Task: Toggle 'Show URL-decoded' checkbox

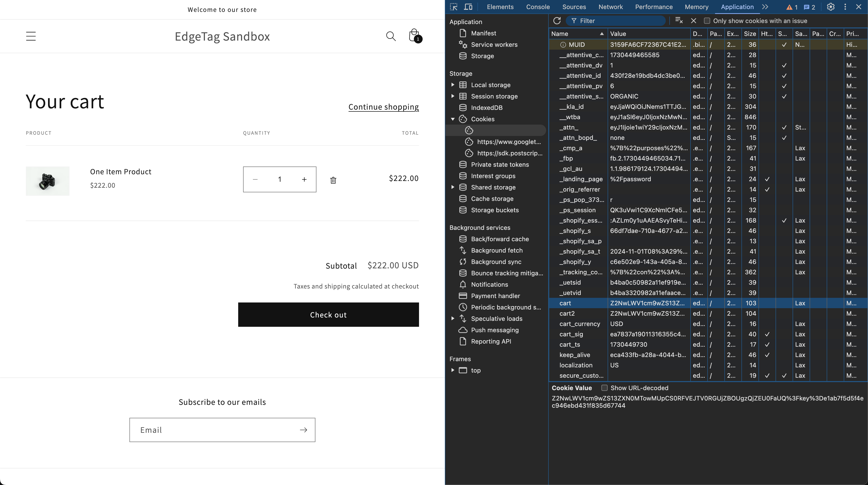Action: click(605, 388)
